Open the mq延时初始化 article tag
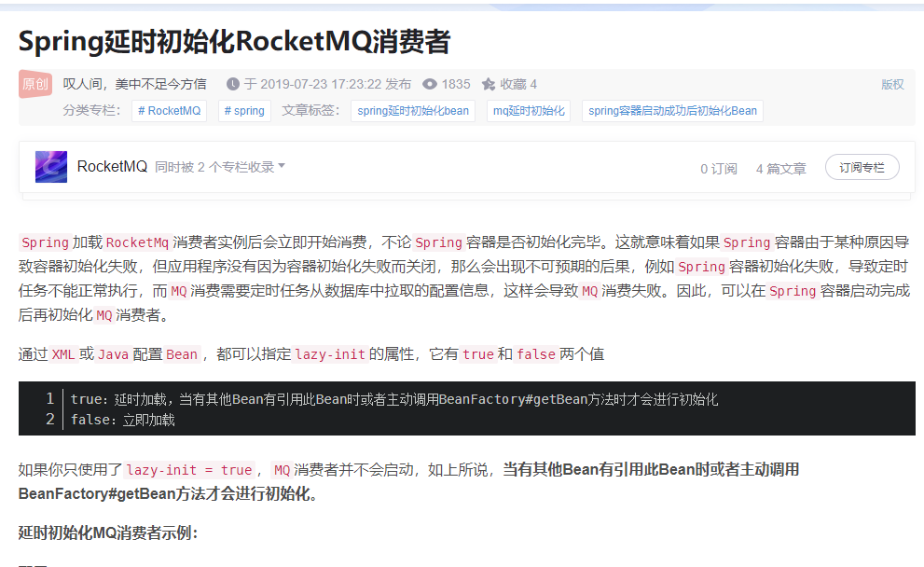 (529, 111)
